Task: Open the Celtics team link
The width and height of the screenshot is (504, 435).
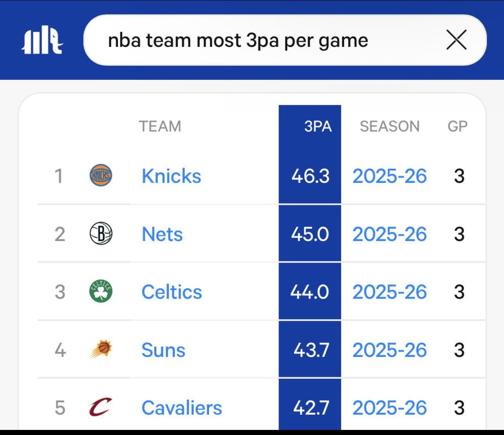Action: 172,292
